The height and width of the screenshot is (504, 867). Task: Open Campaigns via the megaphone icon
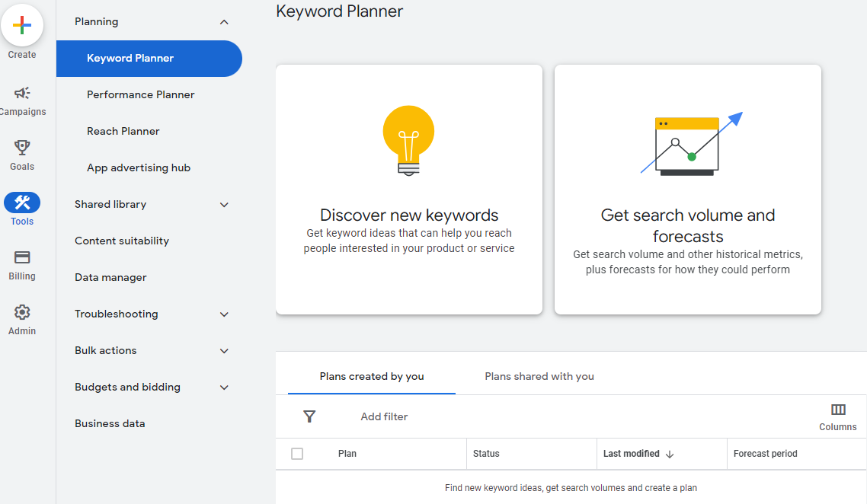(x=22, y=94)
